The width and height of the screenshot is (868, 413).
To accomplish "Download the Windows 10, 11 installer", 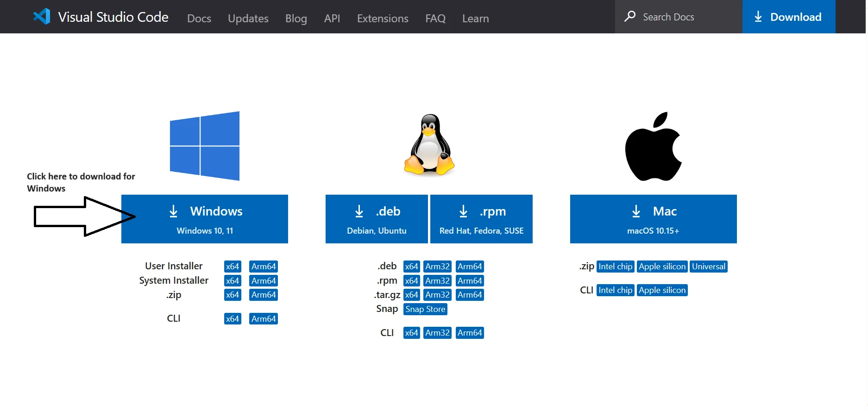I will (x=205, y=219).
